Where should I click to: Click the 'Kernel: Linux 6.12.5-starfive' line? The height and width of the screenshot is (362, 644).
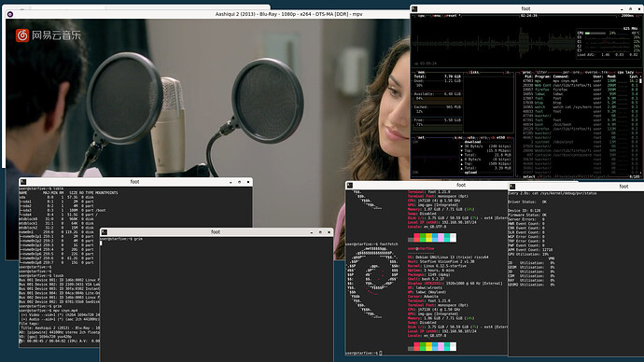[x=437, y=266]
